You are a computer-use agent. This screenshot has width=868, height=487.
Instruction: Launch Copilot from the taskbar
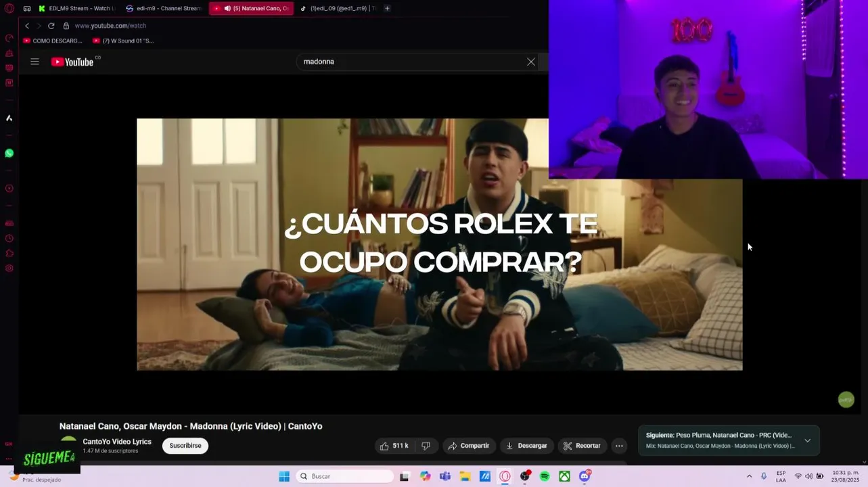425,476
